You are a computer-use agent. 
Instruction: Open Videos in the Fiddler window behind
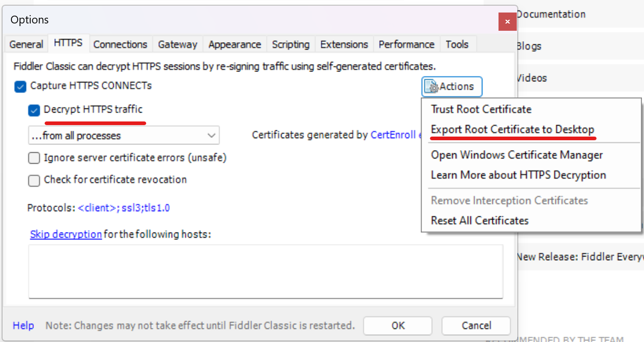tap(531, 78)
